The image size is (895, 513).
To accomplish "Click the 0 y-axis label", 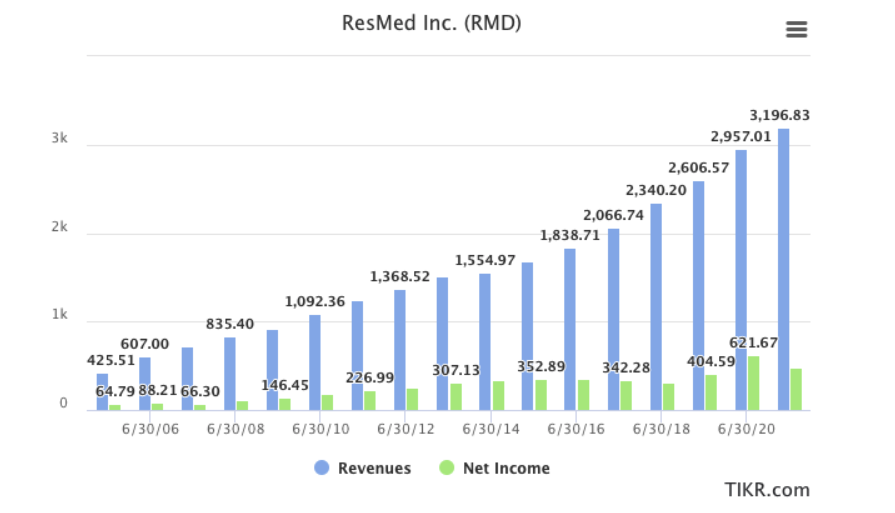I will (63, 403).
